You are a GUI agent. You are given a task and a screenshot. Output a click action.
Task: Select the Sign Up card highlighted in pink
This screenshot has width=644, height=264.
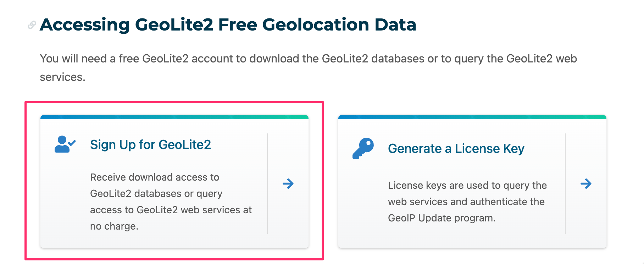[x=174, y=181]
